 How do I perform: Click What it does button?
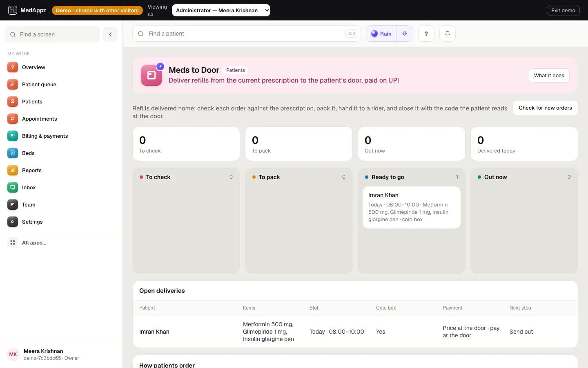point(549,75)
